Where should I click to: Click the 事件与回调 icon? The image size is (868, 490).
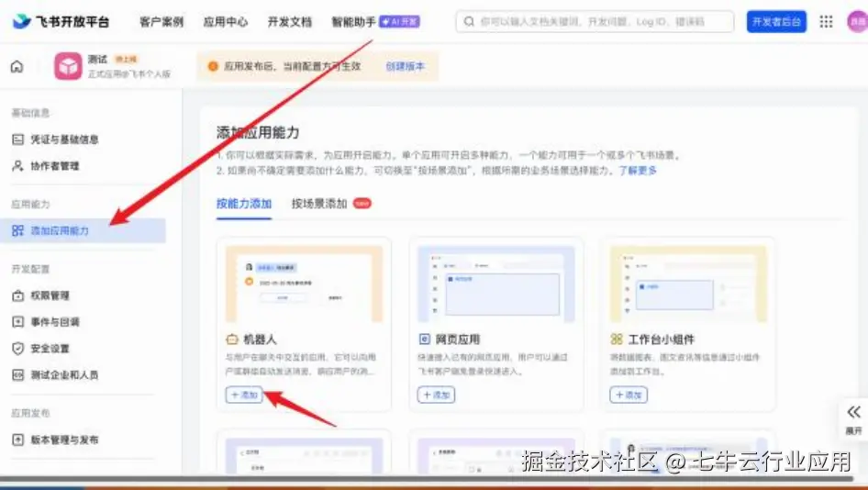click(17, 322)
